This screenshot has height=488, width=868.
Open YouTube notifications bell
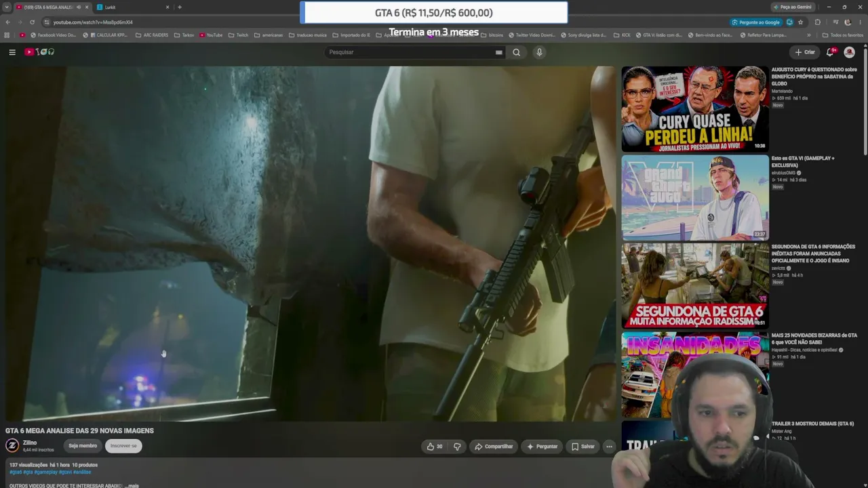coord(830,52)
